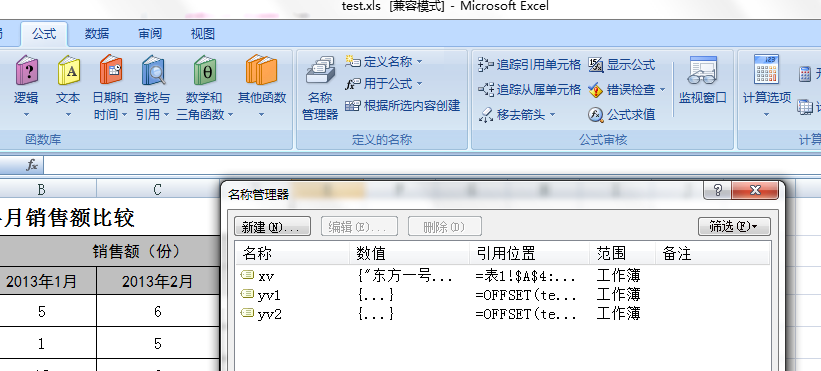This screenshot has width=821, height=371.
Task: Expand the Define Name (定义名称) dropdown arrow
Action: coord(419,62)
